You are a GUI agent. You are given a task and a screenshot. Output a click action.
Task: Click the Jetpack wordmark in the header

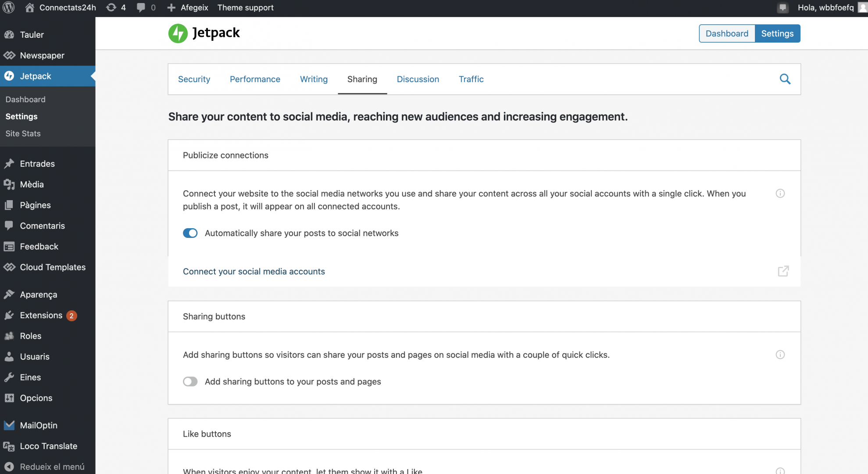216,33
